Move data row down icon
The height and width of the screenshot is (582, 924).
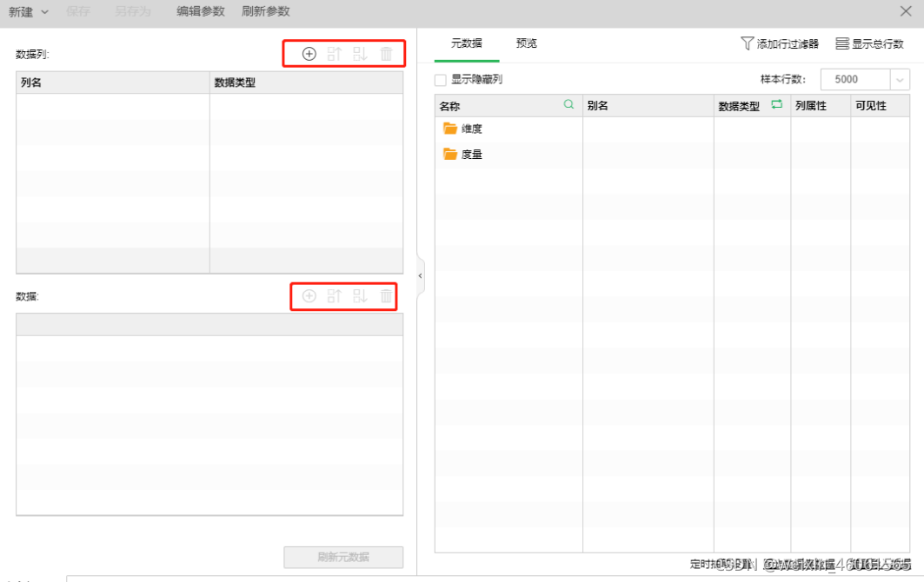360,296
